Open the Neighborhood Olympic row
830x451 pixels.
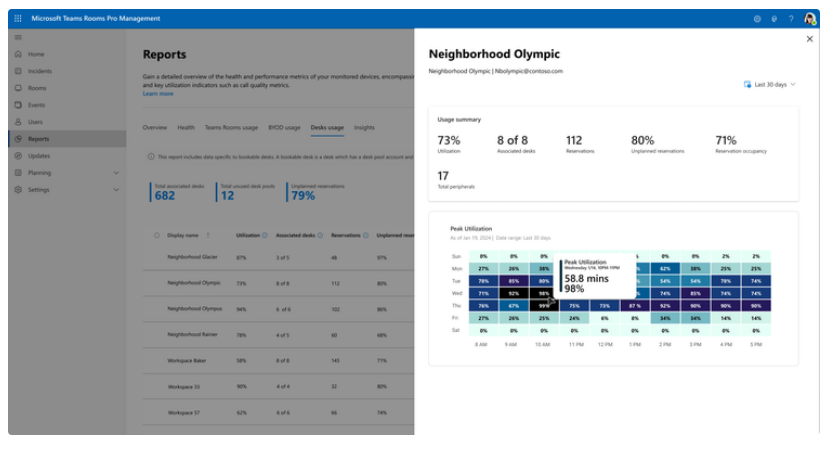pyautogui.click(x=278, y=284)
